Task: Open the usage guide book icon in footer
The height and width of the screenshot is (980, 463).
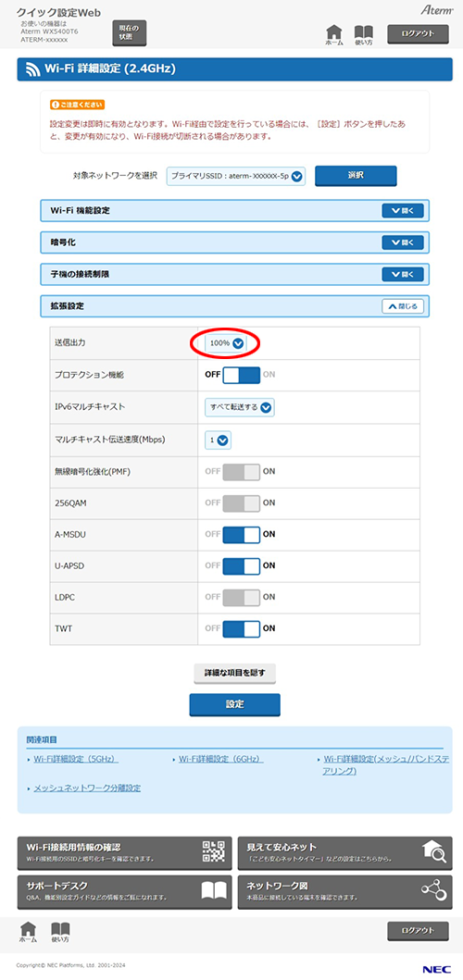Action: 60,931
